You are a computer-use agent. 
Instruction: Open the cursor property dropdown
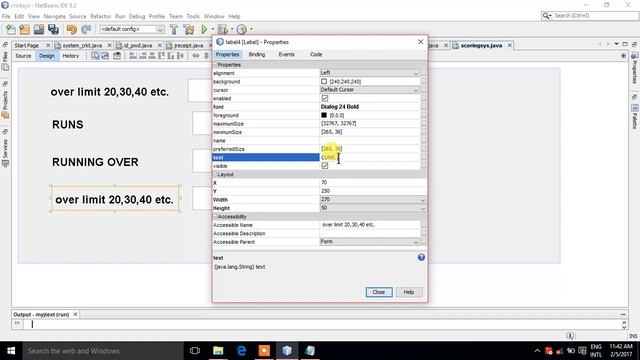[416, 90]
